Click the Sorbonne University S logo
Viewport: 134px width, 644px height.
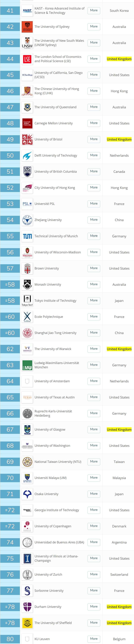(27, 591)
